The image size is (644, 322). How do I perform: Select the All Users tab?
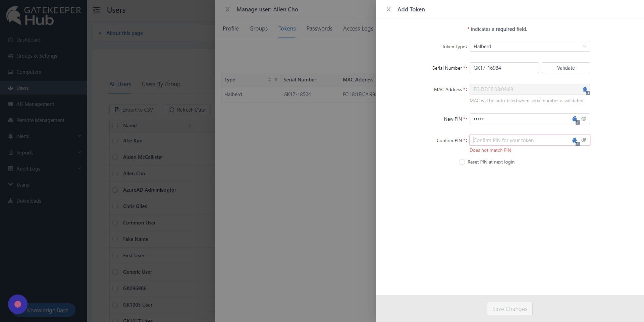pyautogui.click(x=120, y=84)
